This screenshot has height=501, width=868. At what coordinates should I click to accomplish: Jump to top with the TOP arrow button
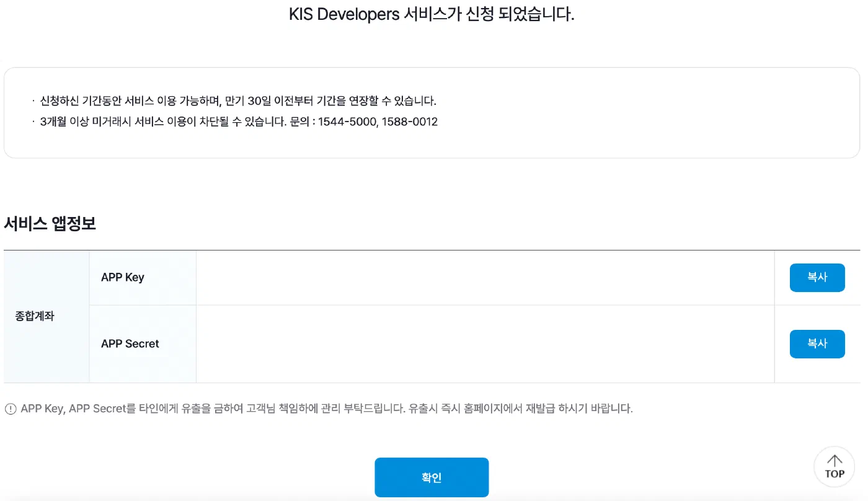coord(835,467)
